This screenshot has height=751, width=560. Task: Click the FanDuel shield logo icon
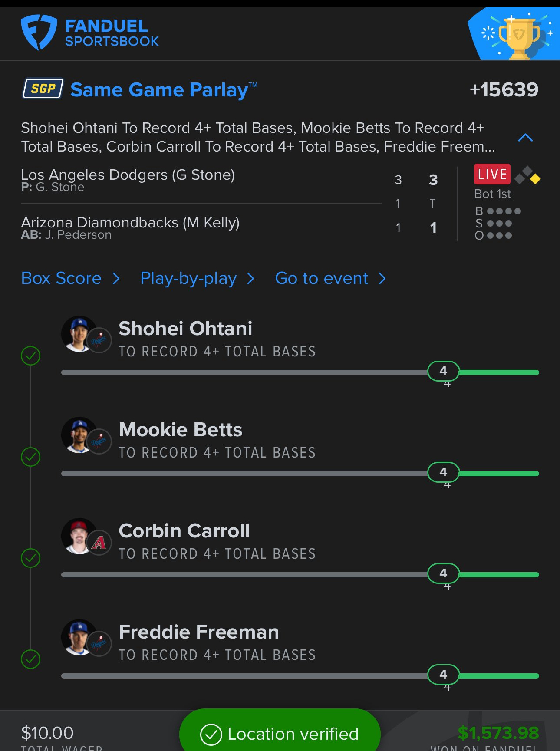click(x=39, y=33)
